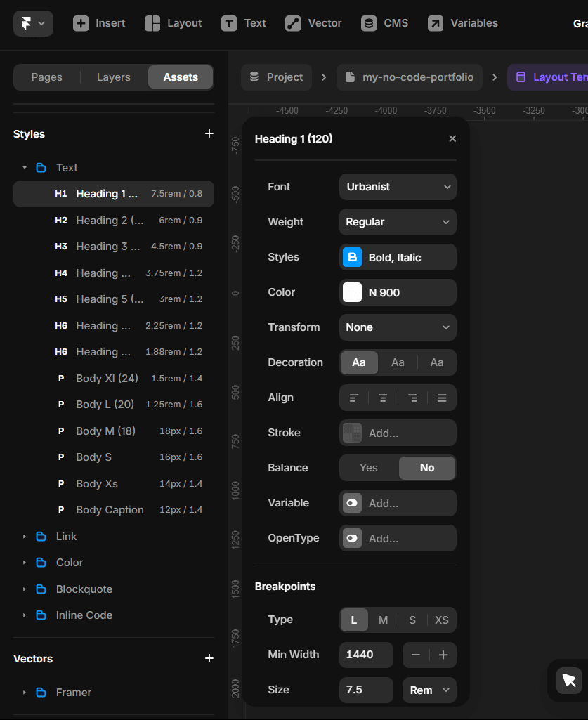Expand the Framer vectors folder
The height and width of the screenshot is (720, 588).
[25, 693]
